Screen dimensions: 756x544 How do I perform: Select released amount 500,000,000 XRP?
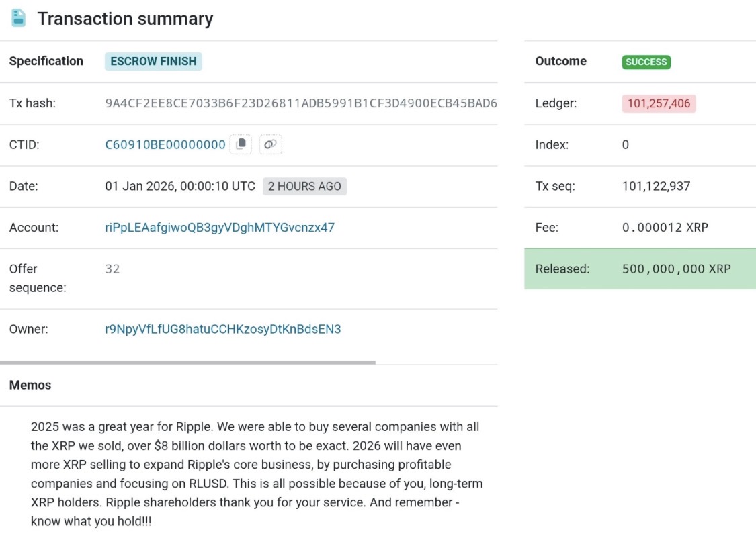[x=677, y=269]
